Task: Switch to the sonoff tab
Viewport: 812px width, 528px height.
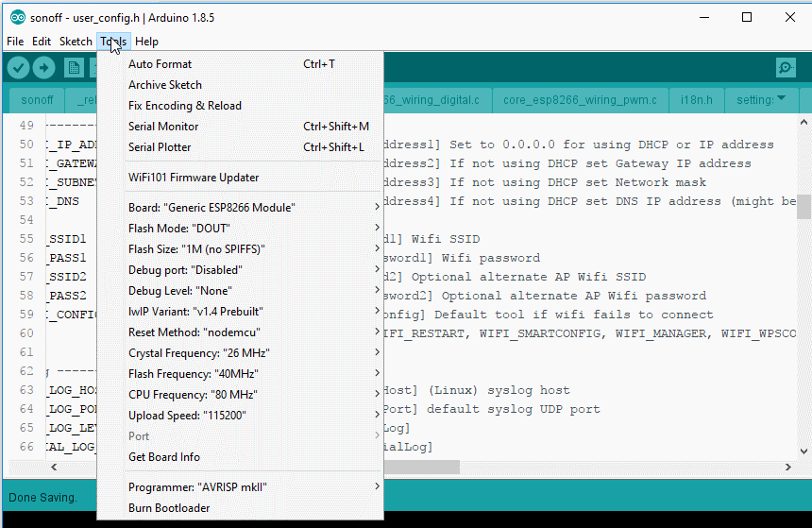Action: coord(37,99)
